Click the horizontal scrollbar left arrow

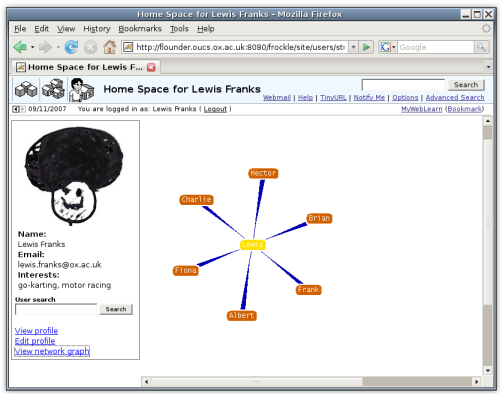(x=146, y=382)
